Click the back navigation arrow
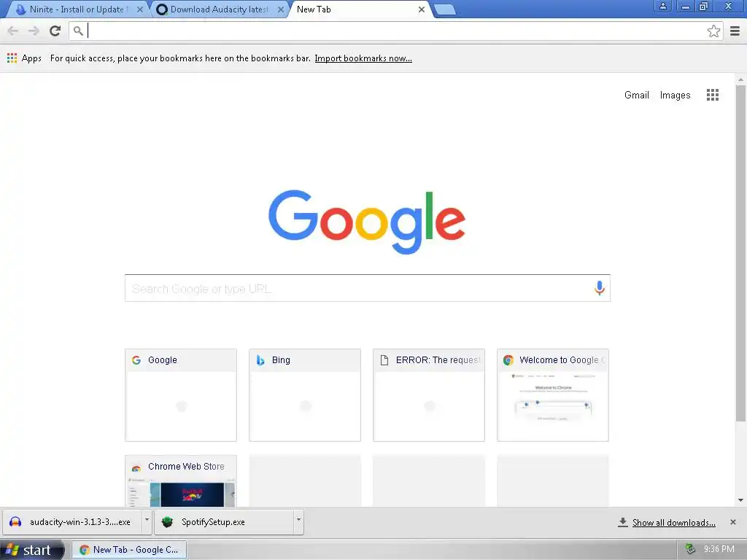 click(x=13, y=31)
